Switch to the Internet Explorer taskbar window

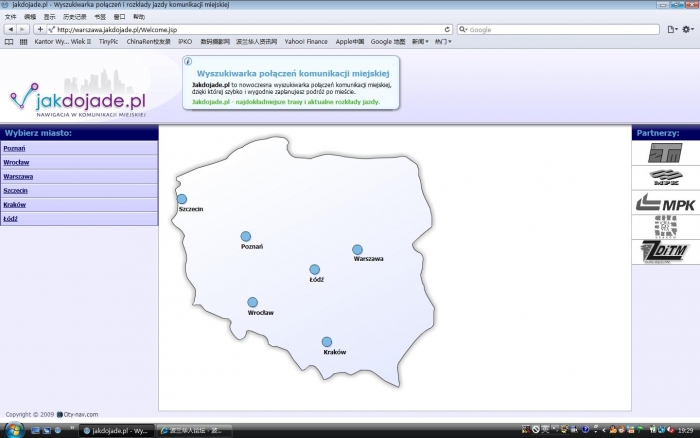pyautogui.click(x=194, y=431)
